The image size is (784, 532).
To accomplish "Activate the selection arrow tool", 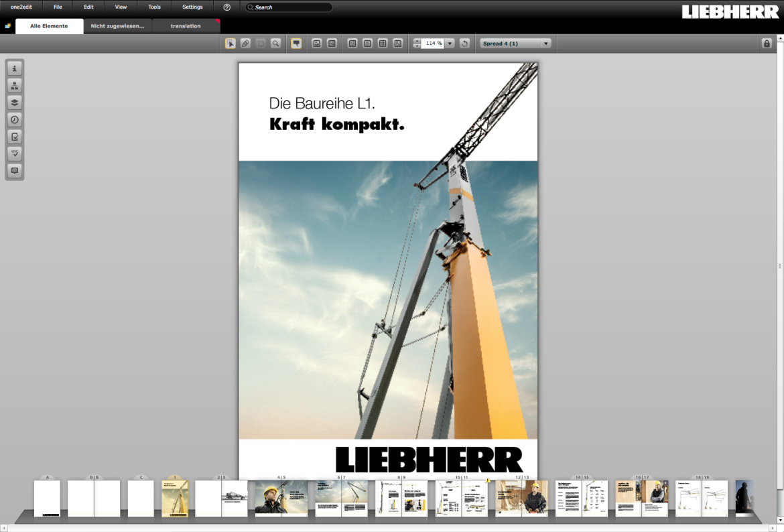I will click(230, 44).
